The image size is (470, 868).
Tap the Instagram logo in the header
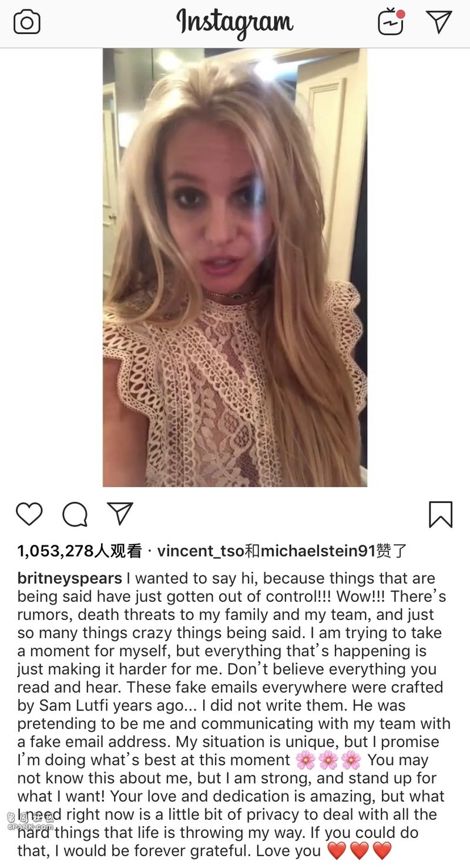235,24
